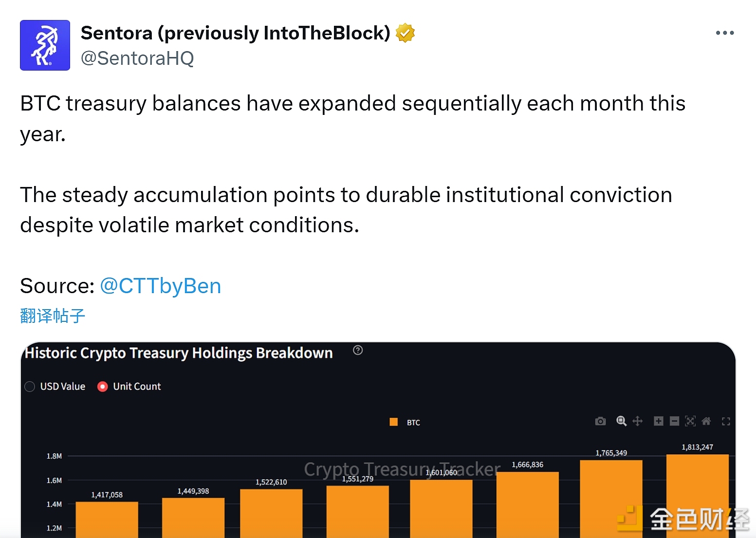Image resolution: width=756 pixels, height=538 pixels.
Task: Reset chart axes with the home icon
Action: [x=706, y=421]
